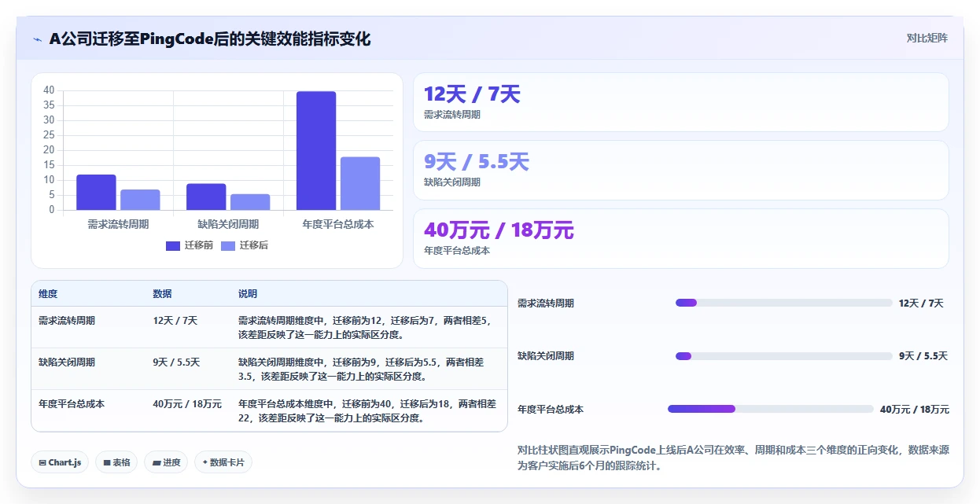980x504 pixels.
Task: Click the icon inside the 进度 chip
Action: point(156,462)
